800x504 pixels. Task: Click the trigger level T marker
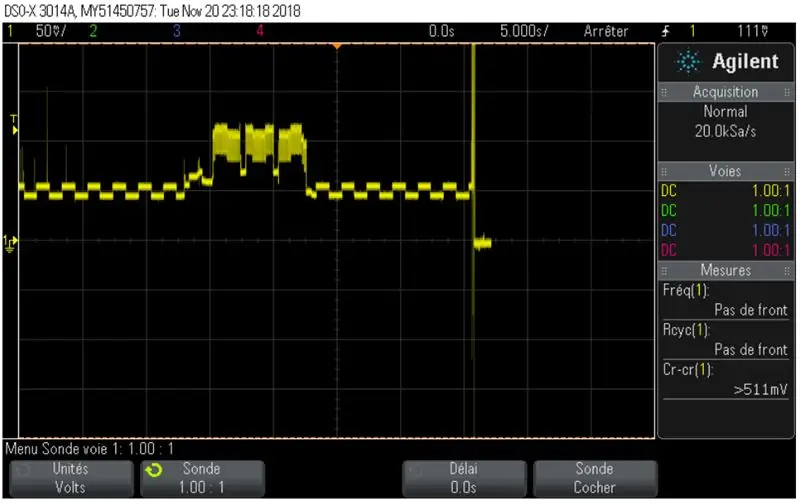[14, 124]
